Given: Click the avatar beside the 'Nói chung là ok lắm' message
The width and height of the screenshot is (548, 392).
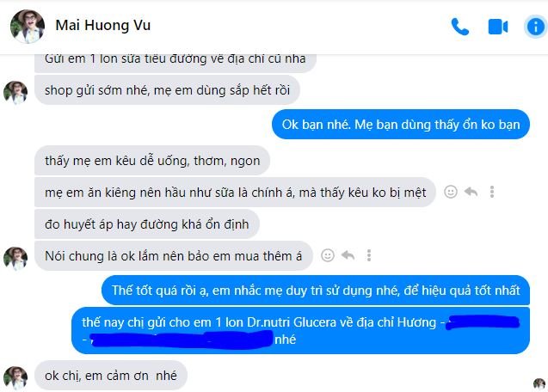Looking at the screenshot, I should tap(15, 259).
